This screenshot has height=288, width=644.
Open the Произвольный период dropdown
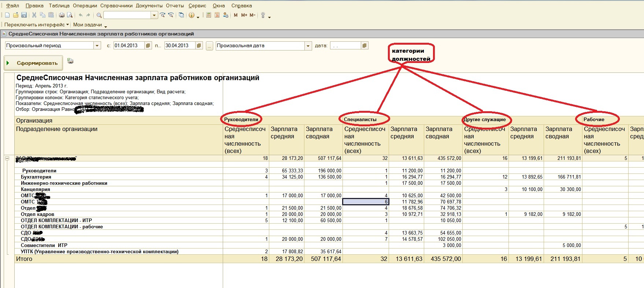click(97, 45)
